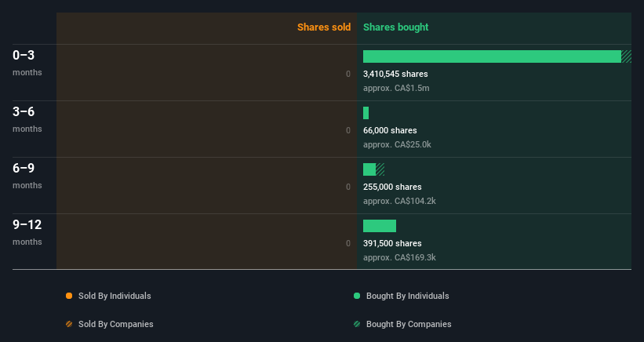This screenshot has height=342, width=644.
Task: Click the Shares bought column header
Action: 395,27
